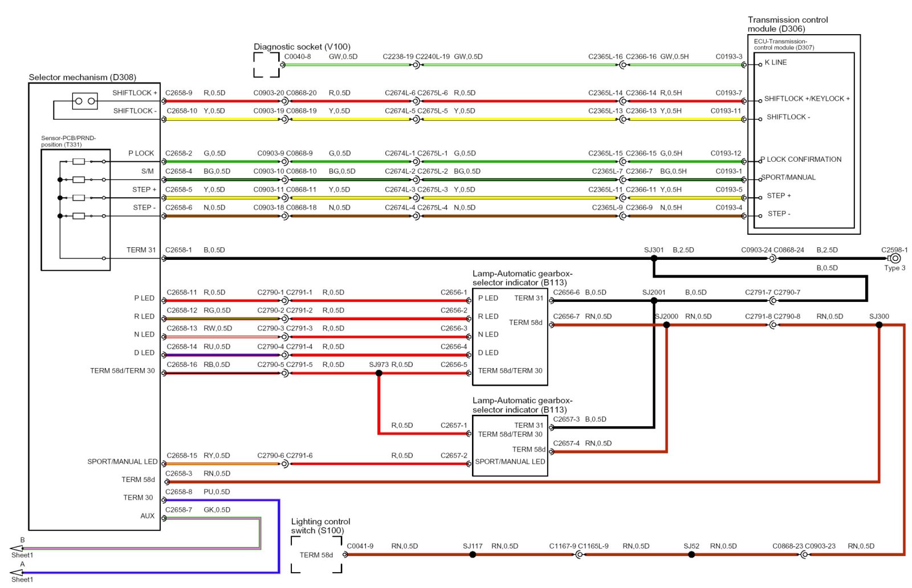Click the P LOCK CONFIRMATION pin label

tap(803, 160)
